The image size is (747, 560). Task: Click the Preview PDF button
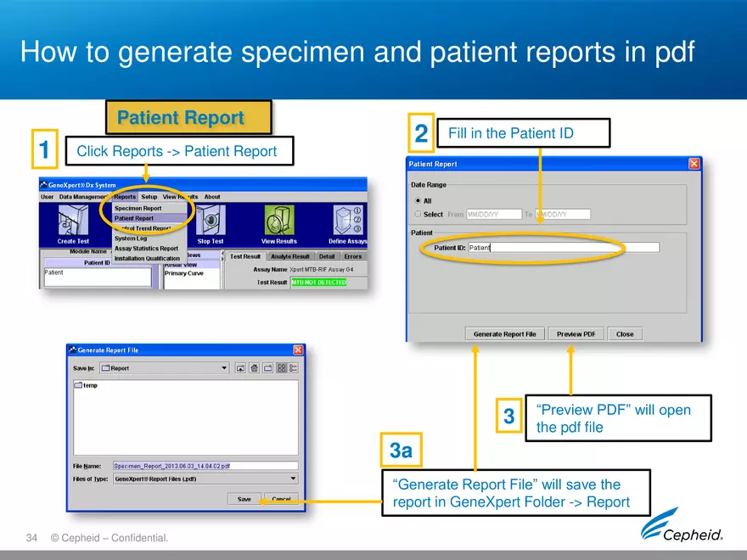[x=576, y=333]
